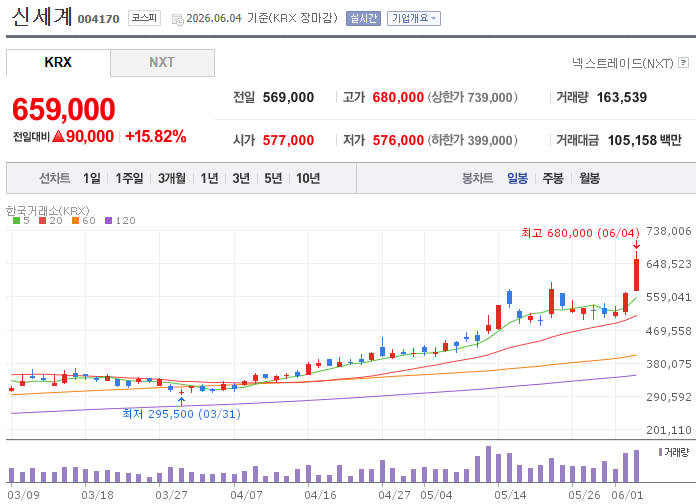Select the 일봉 daily candle chart
The height and width of the screenshot is (504, 696).
click(518, 178)
